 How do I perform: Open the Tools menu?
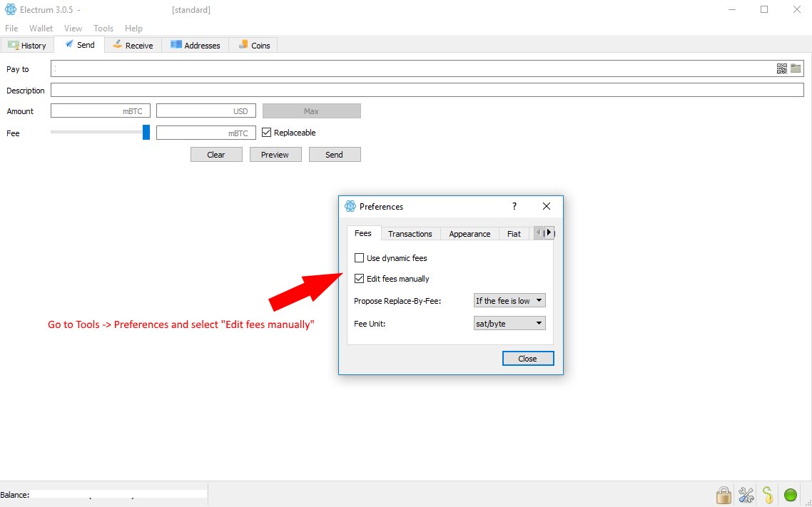103,29
